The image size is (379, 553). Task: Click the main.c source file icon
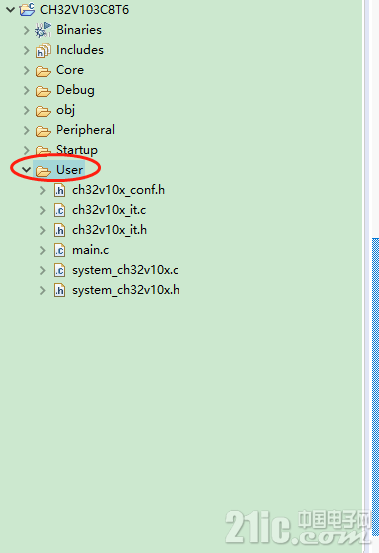click(x=59, y=250)
